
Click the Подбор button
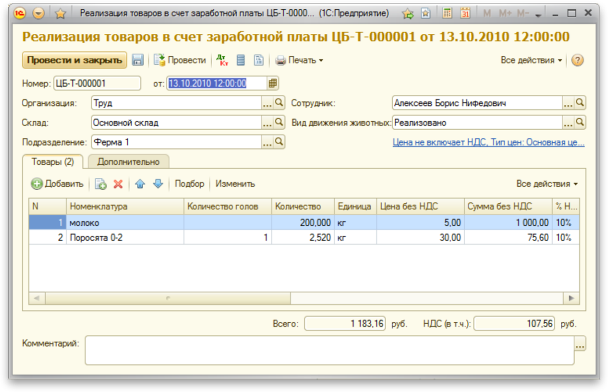click(x=189, y=184)
